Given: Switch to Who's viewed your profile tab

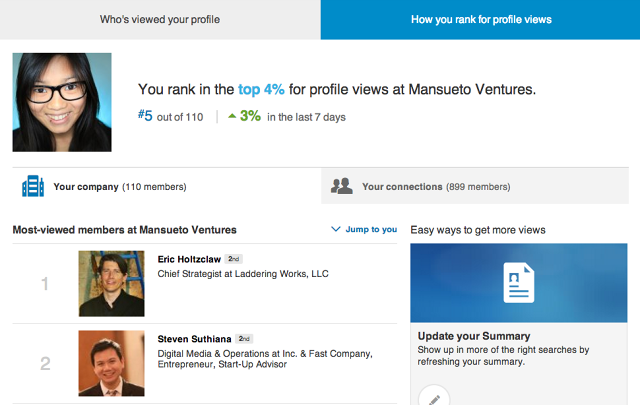Looking at the screenshot, I should (160, 20).
